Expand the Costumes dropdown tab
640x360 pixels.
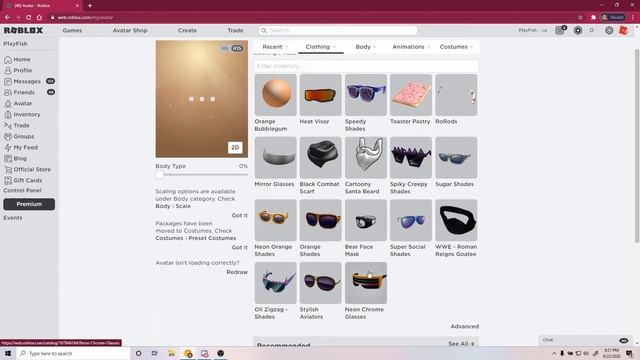pyautogui.click(x=456, y=47)
